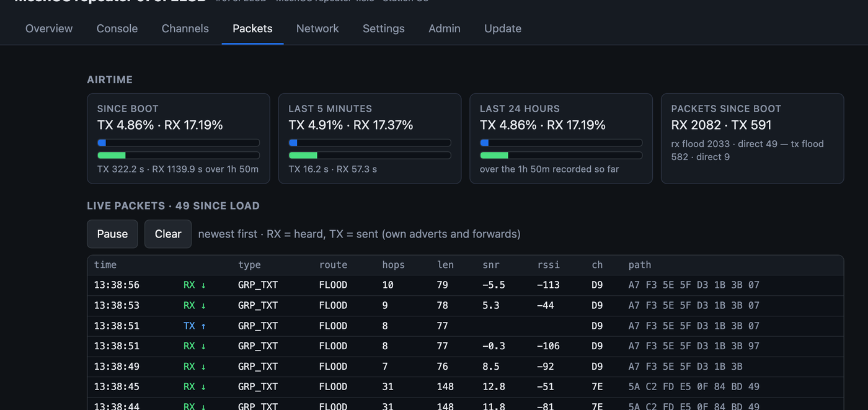Click the 'snr' column header
The height and width of the screenshot is (410, 868).
coord(490,265)
